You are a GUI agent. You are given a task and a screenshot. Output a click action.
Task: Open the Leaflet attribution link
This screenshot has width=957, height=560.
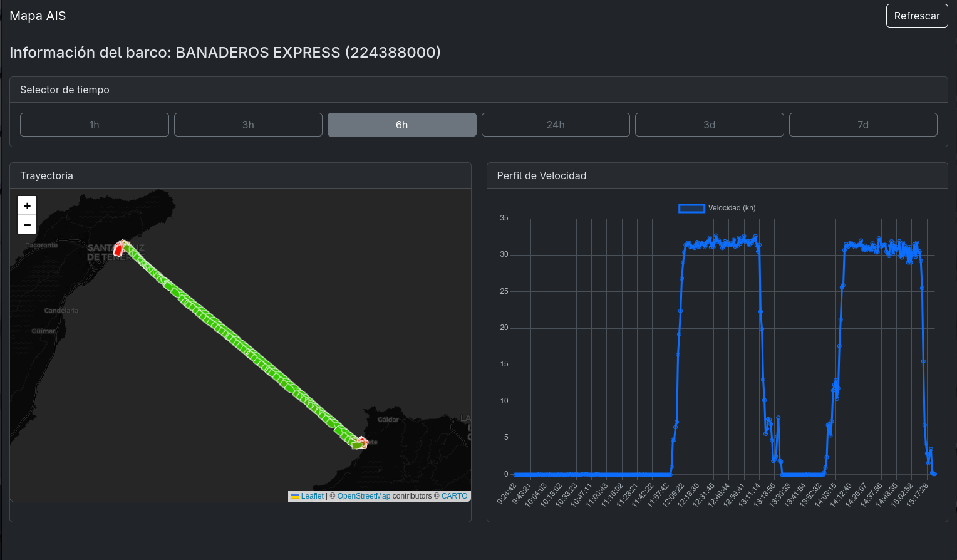click(x=312, y=496)
